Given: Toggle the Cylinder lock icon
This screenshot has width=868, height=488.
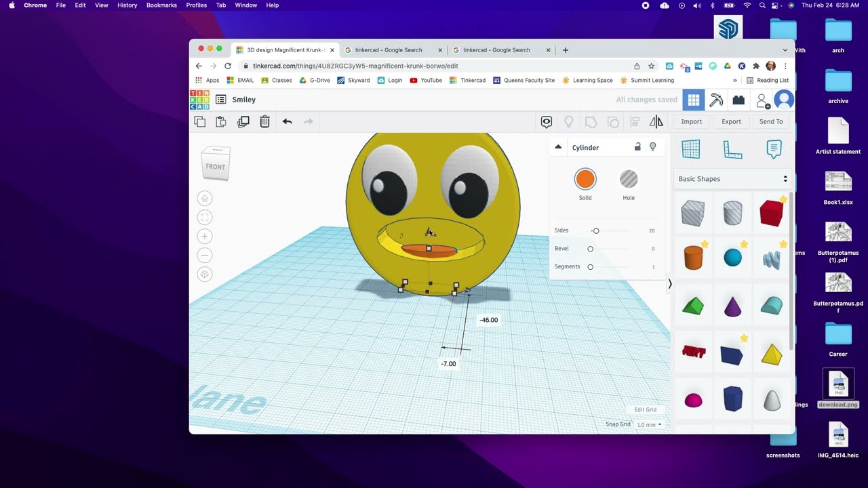Looking at the screenshot, I should click(x=637, y=147).
